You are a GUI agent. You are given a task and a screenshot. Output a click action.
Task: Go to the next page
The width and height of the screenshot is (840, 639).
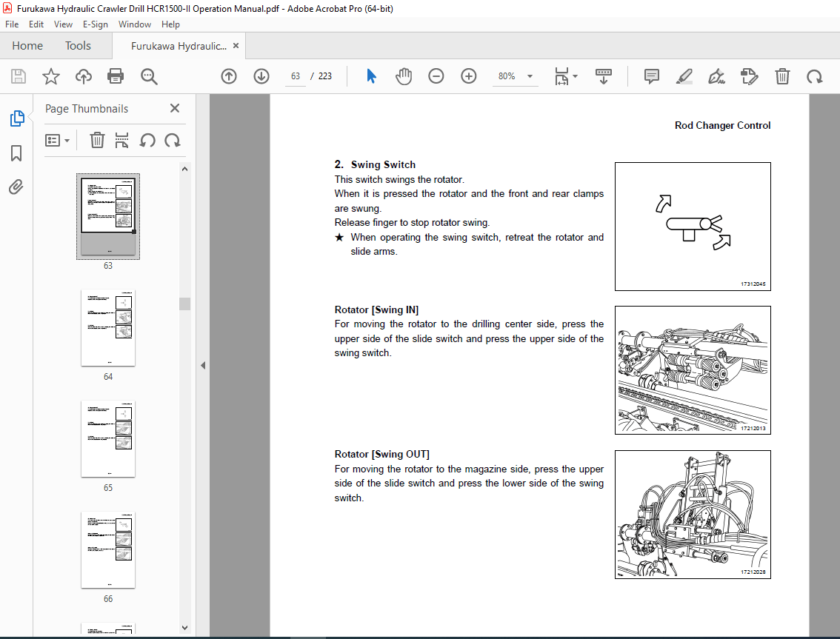(x=261, y=76)
